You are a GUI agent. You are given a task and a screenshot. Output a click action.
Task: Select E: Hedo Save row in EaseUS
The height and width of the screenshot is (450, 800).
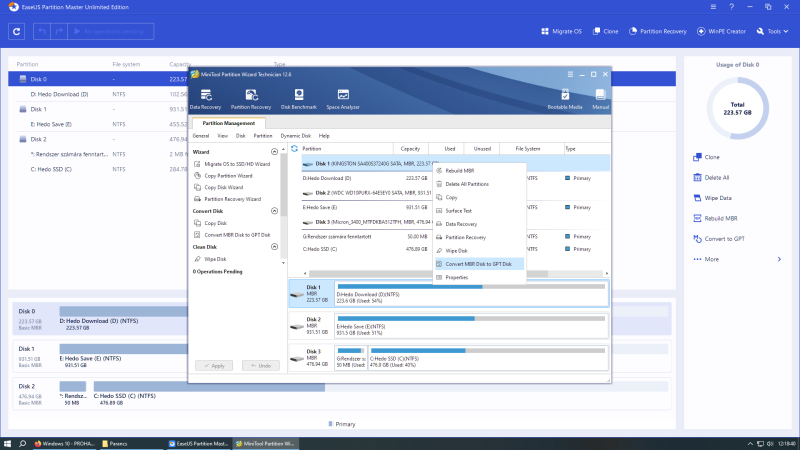(x=98, y=124)
